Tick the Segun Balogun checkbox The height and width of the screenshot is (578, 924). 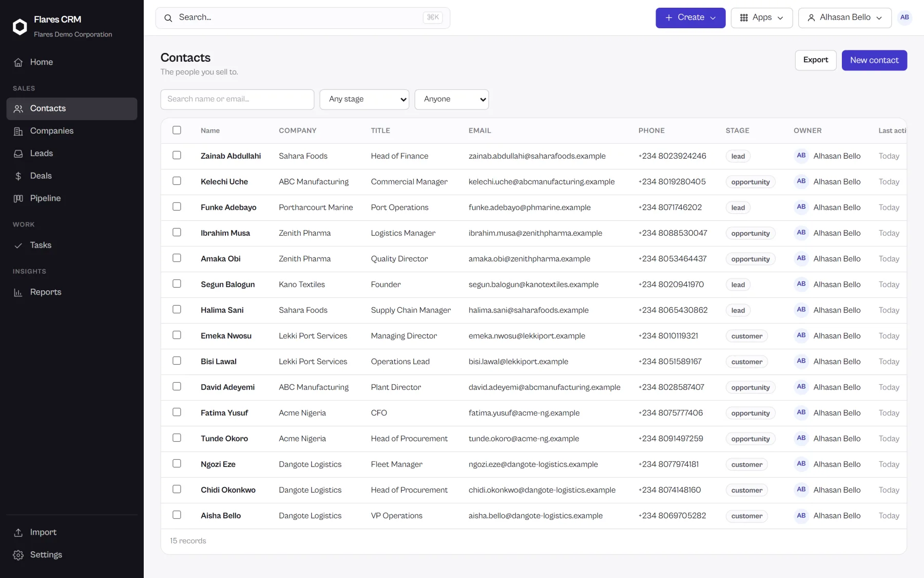point(177,284)
